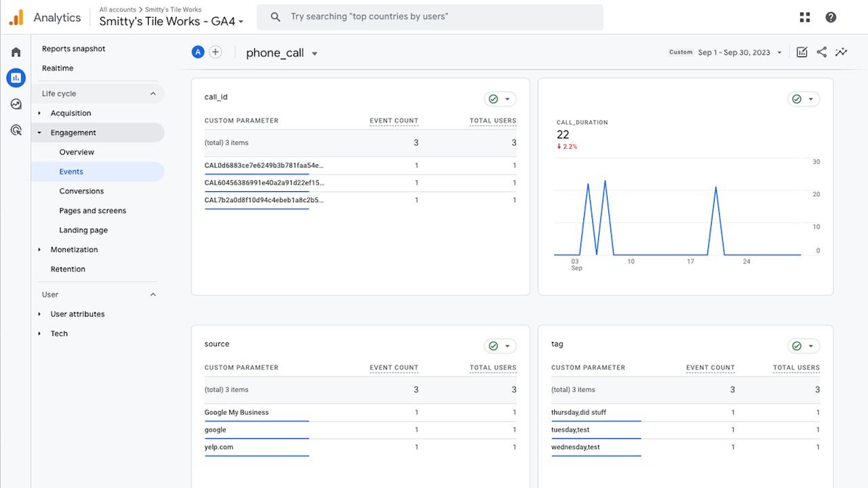The height and width of the screenshot is (488, 868).
Task: Open the phone_call event dropdown
Action: point(314,53)
